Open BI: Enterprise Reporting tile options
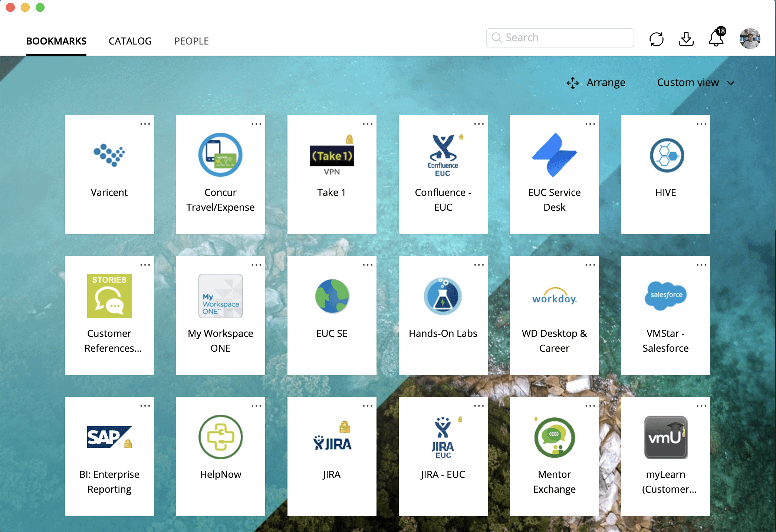The height and width of the screenshot is (532, 776). (x=145, y=406)
